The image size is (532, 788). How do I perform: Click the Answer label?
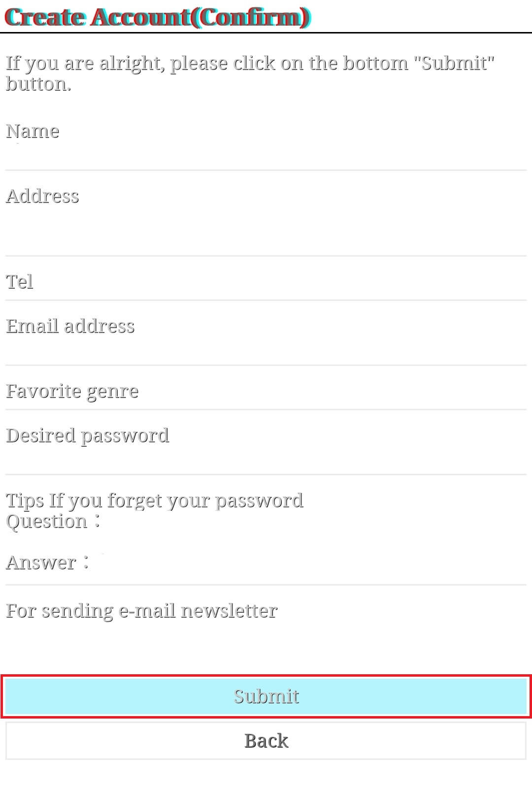click(x=41, y=562)
